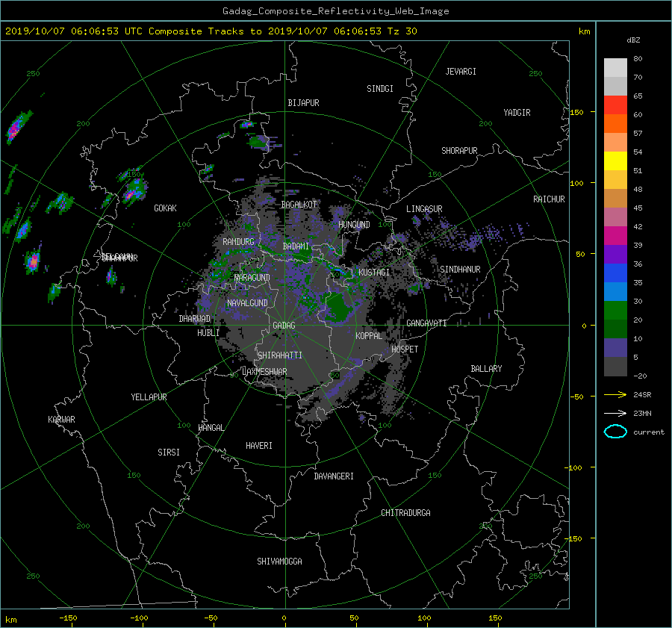Click the HANGAL city label
This screenshot has width=672, height=628.
[x=211, y=428]
